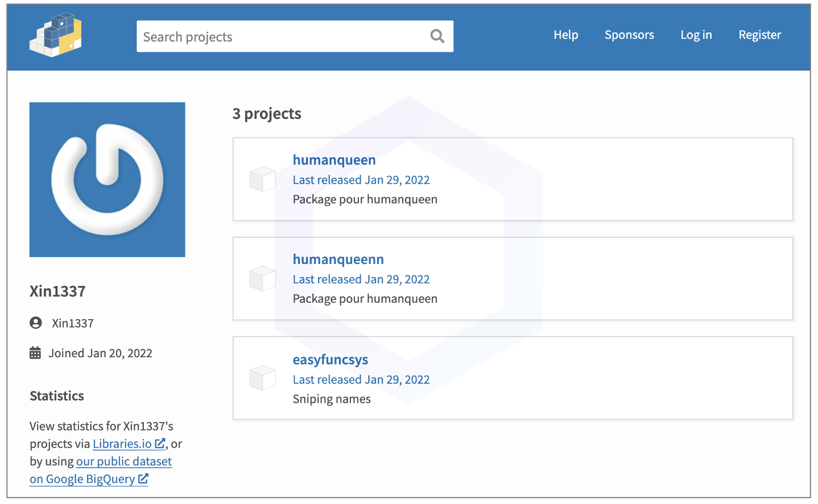Open the Help page from header
The width and height of the screenshot is (818, 504).
[565, 35]
